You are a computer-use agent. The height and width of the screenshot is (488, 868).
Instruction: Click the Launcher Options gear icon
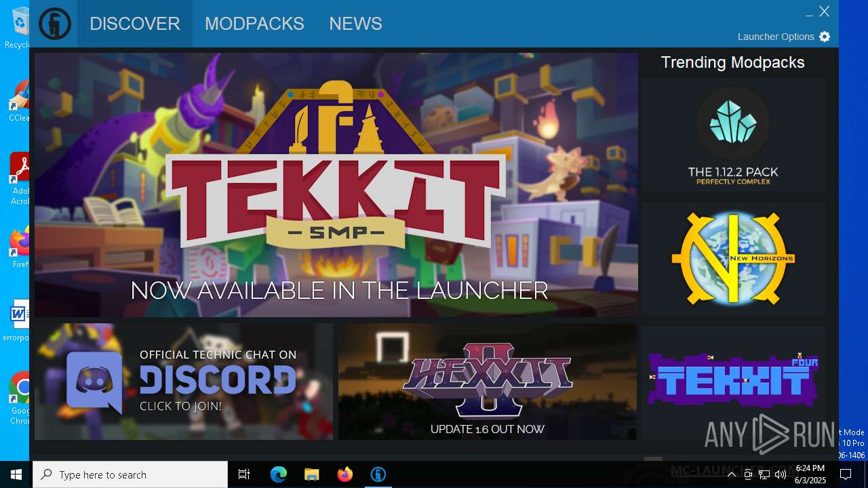[825, 37]
